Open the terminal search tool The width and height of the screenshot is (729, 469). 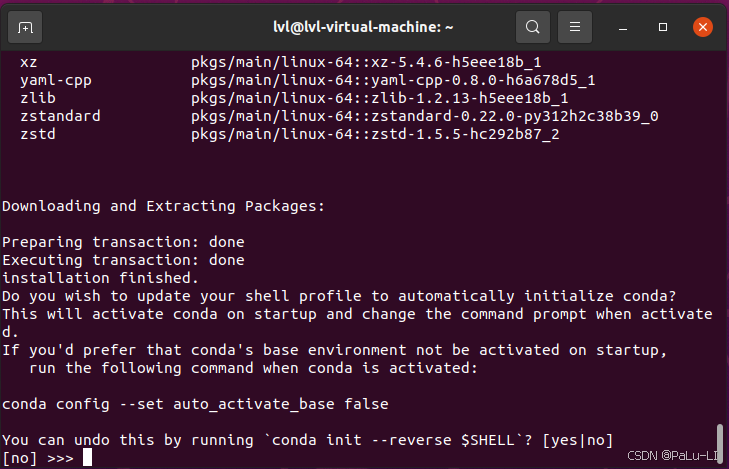[x=533, y=27]
